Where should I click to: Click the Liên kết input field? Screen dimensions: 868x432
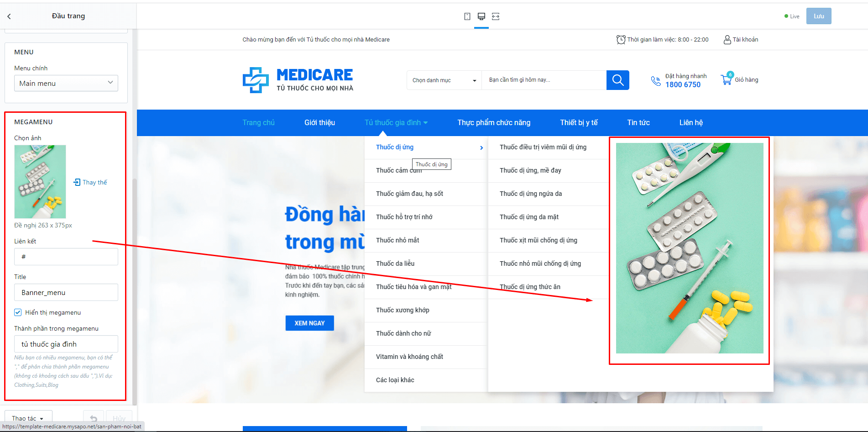tap(66, 257)
